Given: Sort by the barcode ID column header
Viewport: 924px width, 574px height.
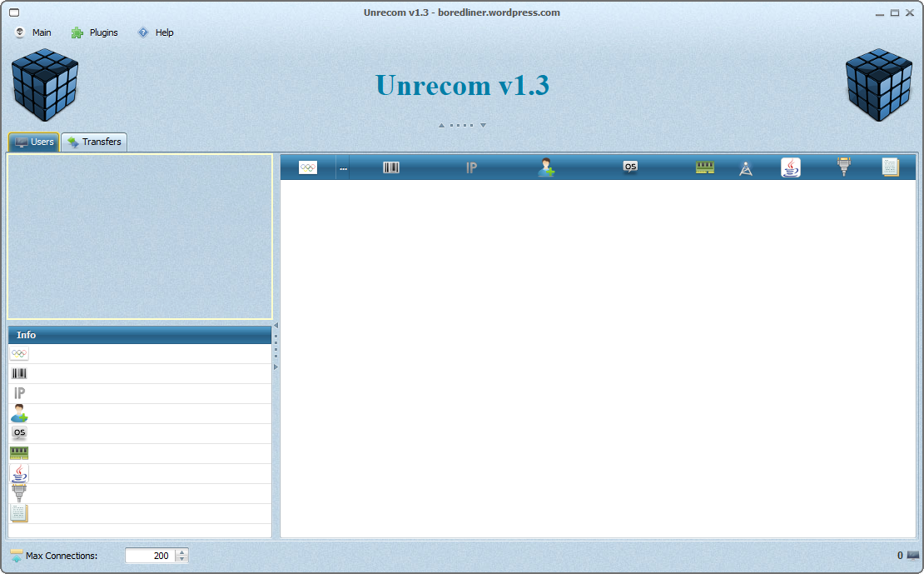Looking at the screenshot, I should click(391, 167).
